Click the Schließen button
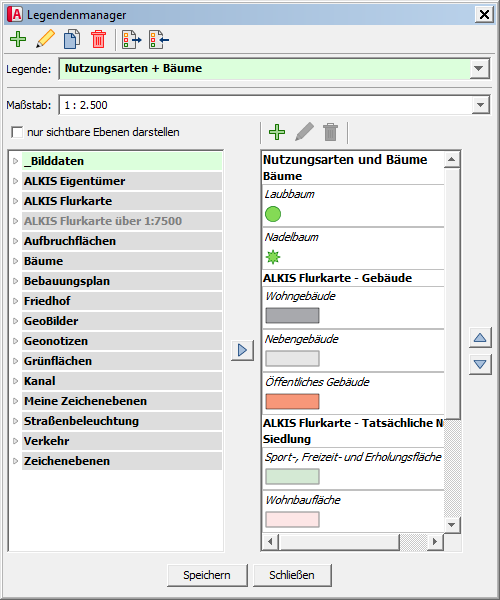The height and width of the screenshot is (600, 500). pos(292,575)
